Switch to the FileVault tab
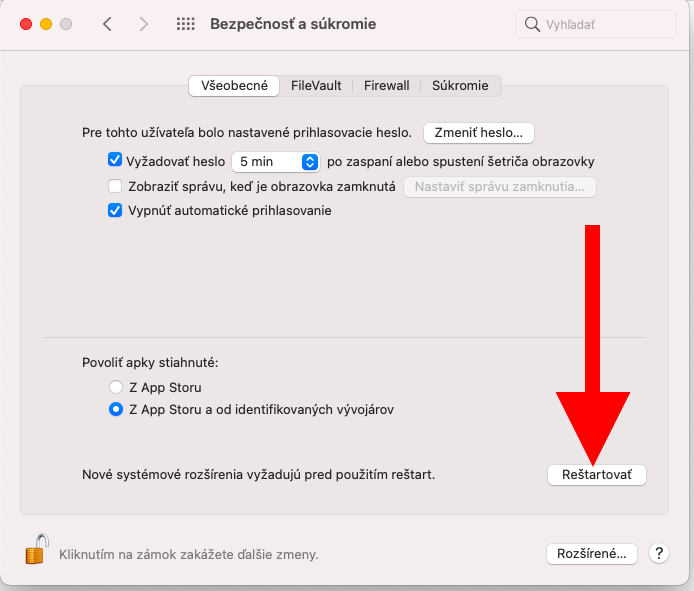694x591 pixels. [314, 86]
